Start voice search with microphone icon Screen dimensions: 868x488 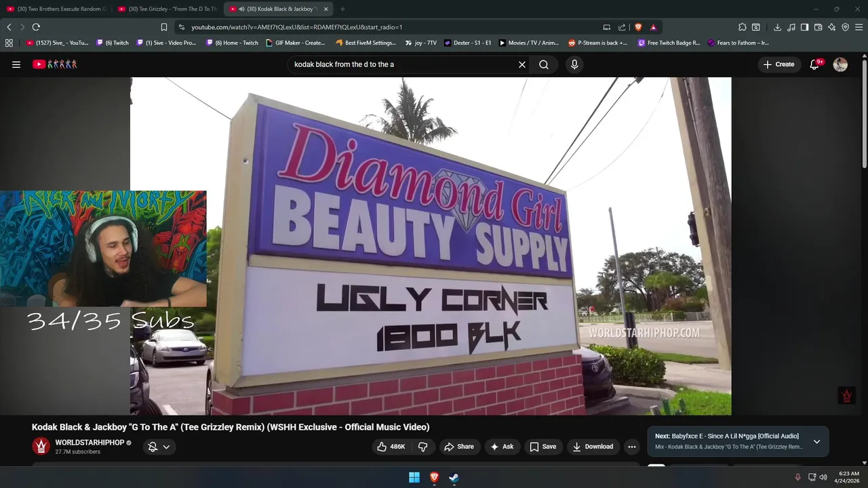point(574,64)
